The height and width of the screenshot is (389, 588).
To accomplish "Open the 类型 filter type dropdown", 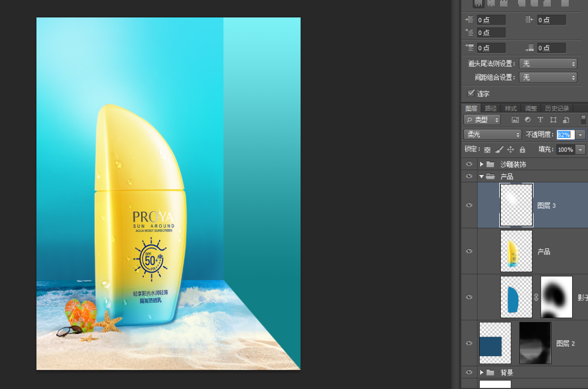I will [x=482, y=120].
